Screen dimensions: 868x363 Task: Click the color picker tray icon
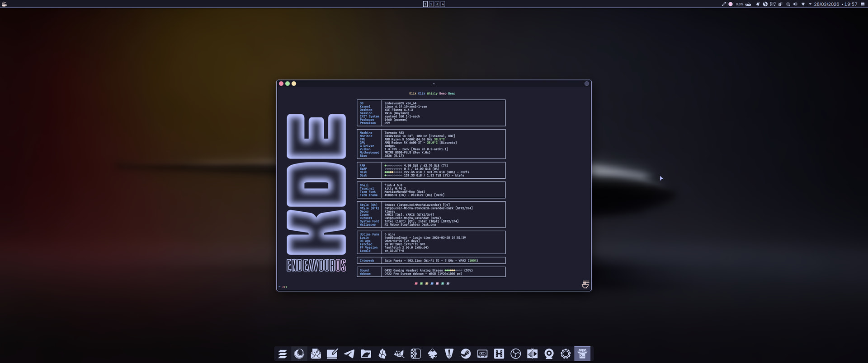(723, 4)
